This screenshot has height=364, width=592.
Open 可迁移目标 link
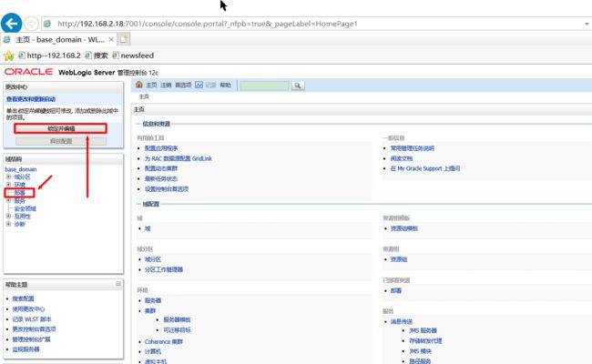[177, 330]
